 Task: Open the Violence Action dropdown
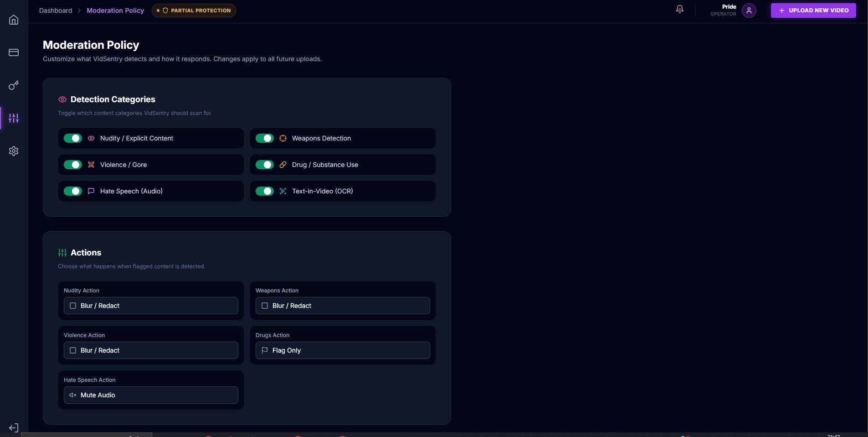click(151, 350)
